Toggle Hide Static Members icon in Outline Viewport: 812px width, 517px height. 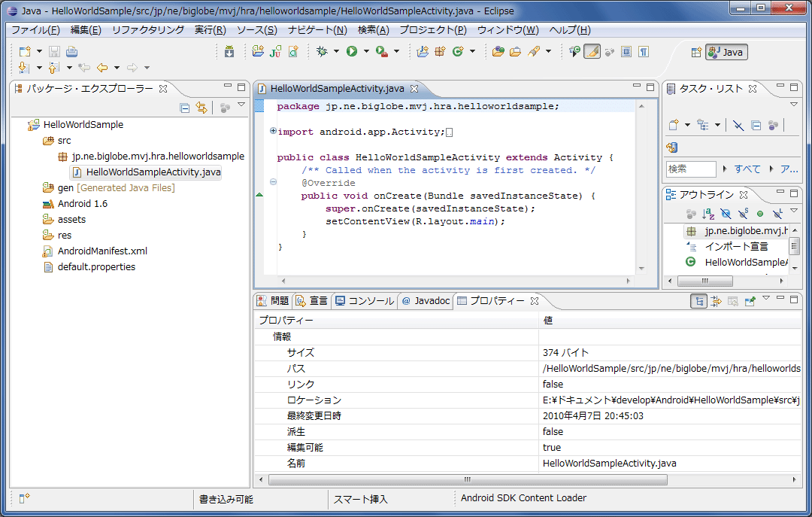click(743, 214)
